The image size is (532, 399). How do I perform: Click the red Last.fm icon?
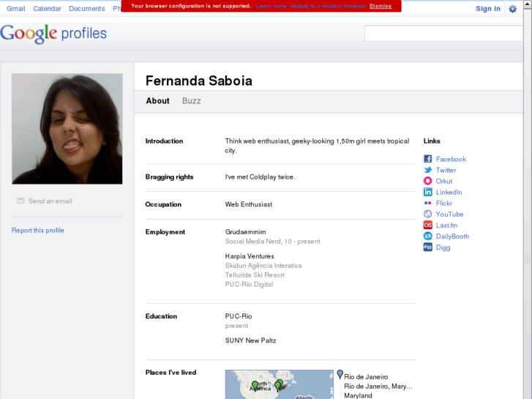(x=428, y=225)
